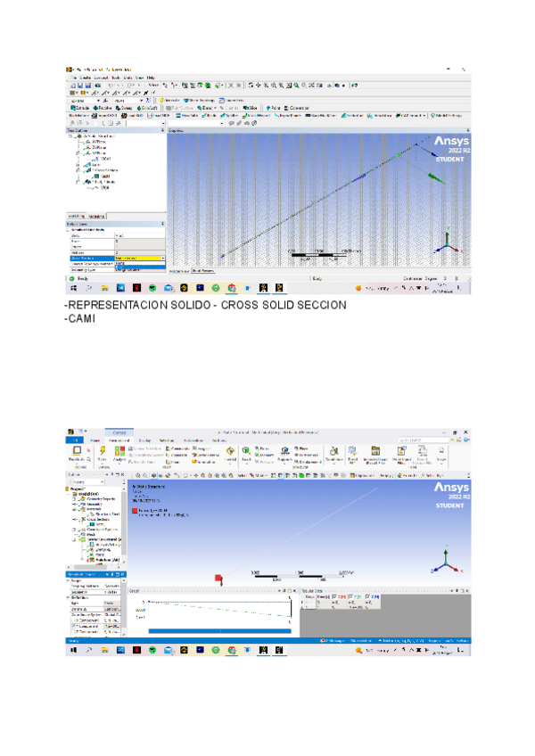Expand the Static Structural tree node
Screen dimensions: 535x756
click(x=73, y=539)
